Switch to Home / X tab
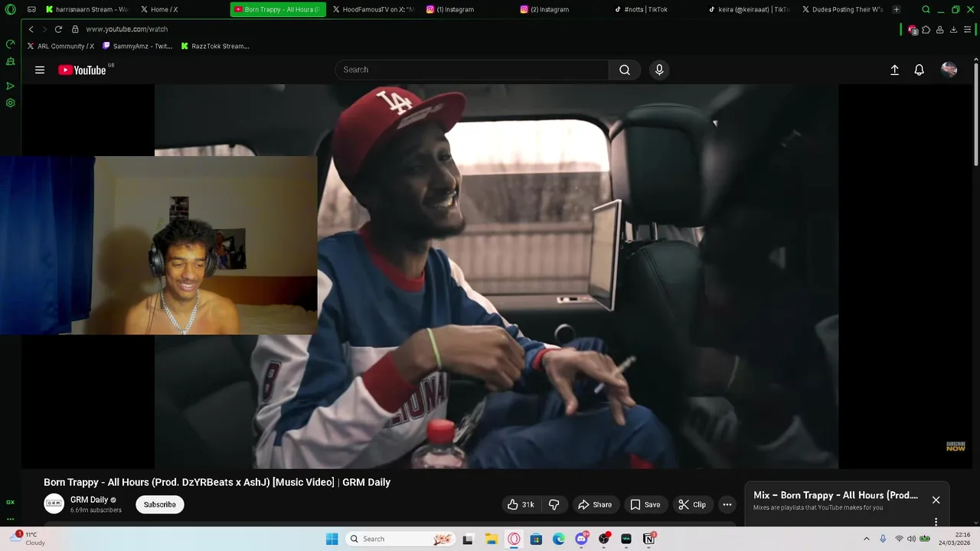Image resolution: width=980 pixels, height=551 pixels. 180,9
